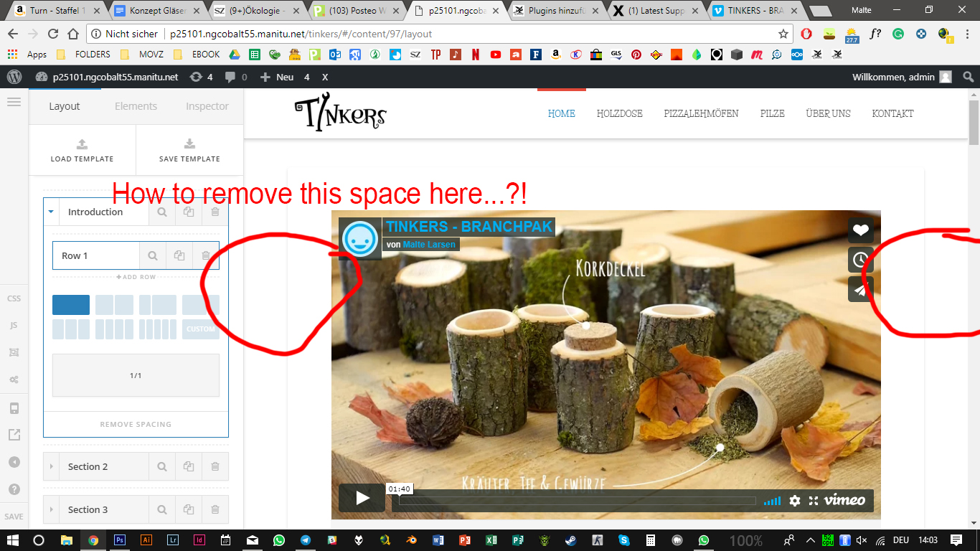Open the PIZZALEHMÖFEN menu item
The width and height of the screenshot is (980, 551).
coord(701,113)
